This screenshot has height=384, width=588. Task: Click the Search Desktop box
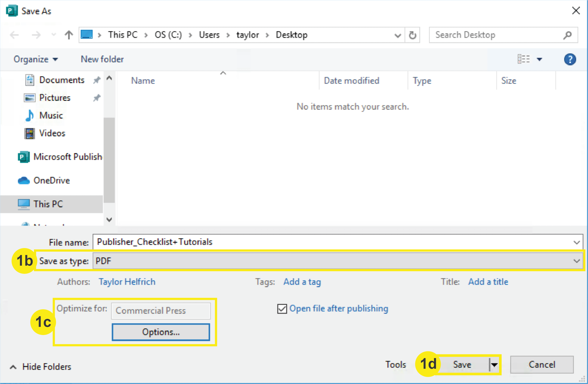click(x=503, y=35)
